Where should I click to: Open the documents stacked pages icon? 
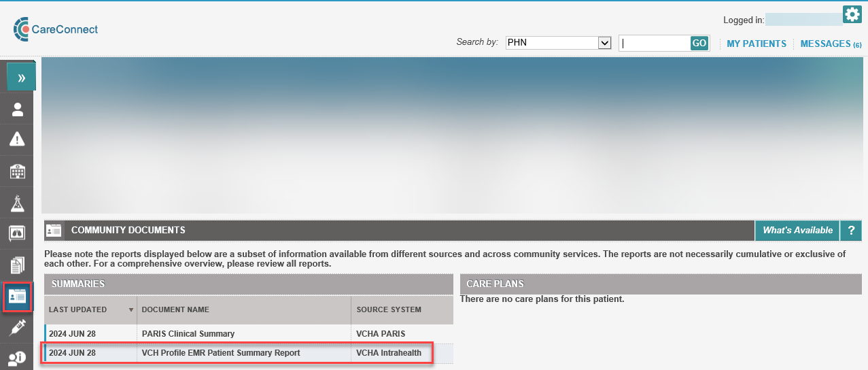click(17, 265)
